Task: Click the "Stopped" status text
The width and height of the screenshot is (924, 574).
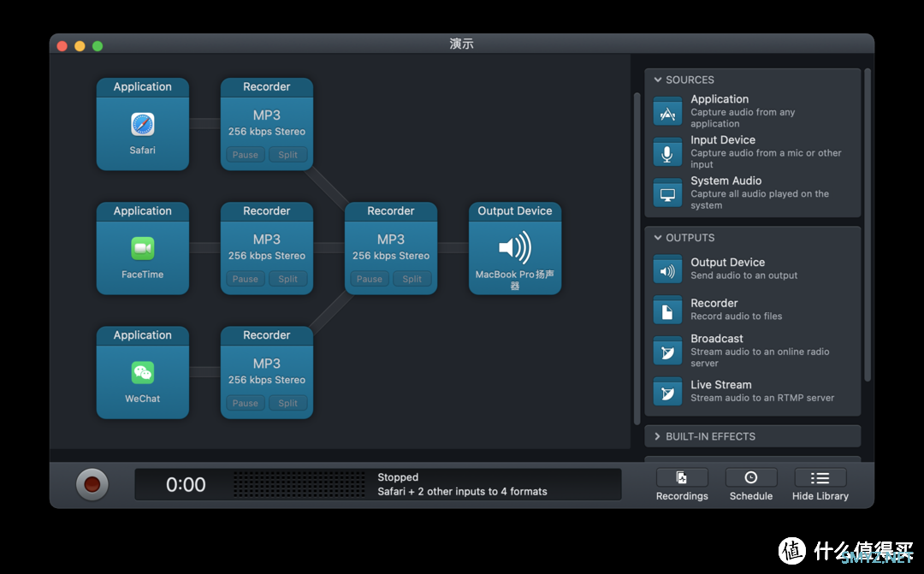Action: [398, 477]
